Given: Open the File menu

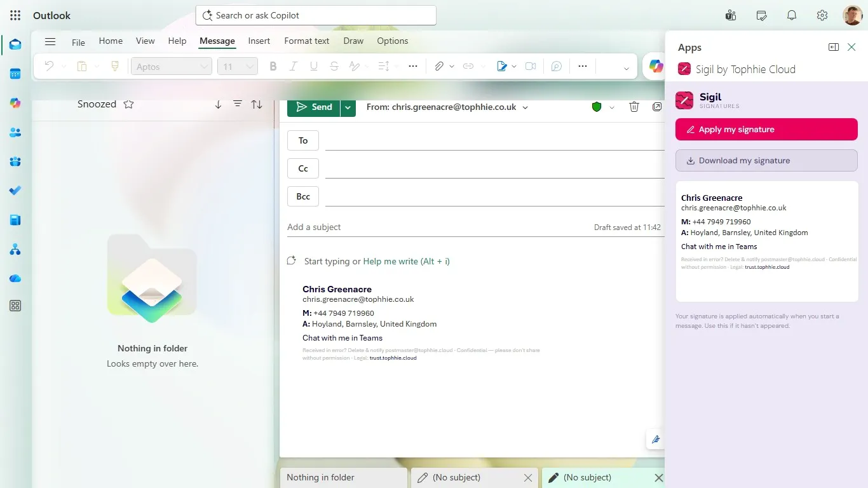Looking at the screenshot, I should 78,42.
